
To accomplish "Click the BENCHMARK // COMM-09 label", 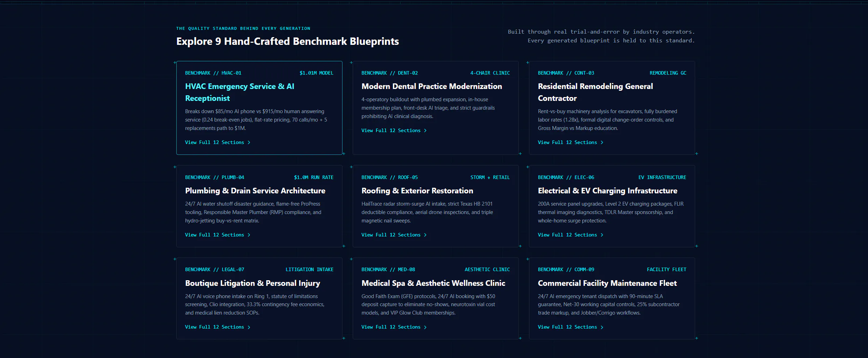I will (566, 270).
